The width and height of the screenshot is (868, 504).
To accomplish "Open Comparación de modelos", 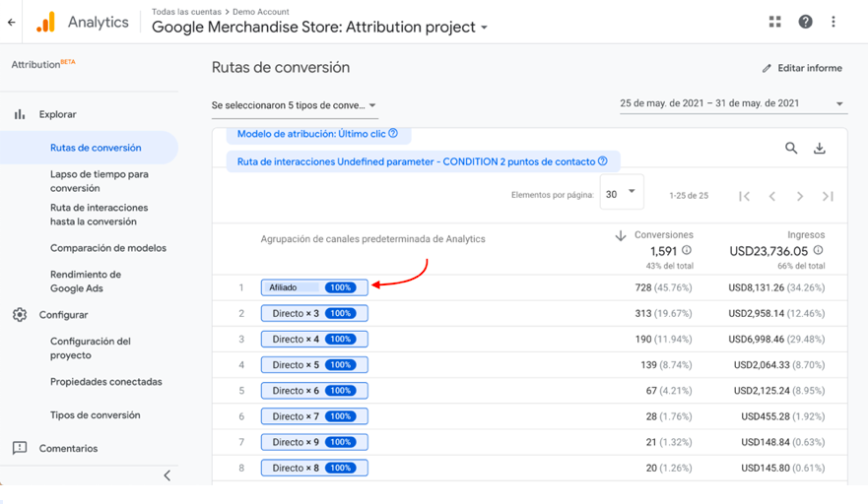I will [x=108, y=248].
